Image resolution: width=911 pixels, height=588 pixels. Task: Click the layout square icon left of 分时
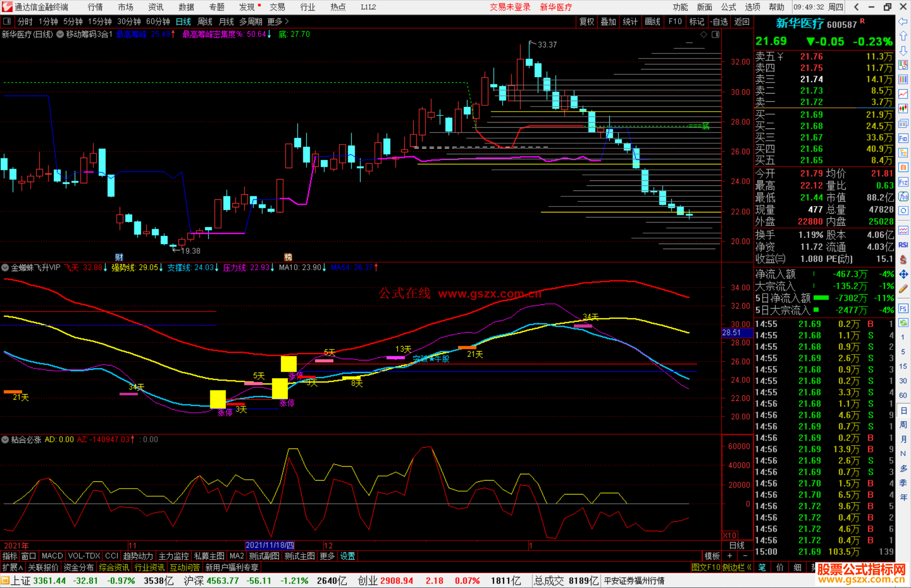tap(7, 21)
